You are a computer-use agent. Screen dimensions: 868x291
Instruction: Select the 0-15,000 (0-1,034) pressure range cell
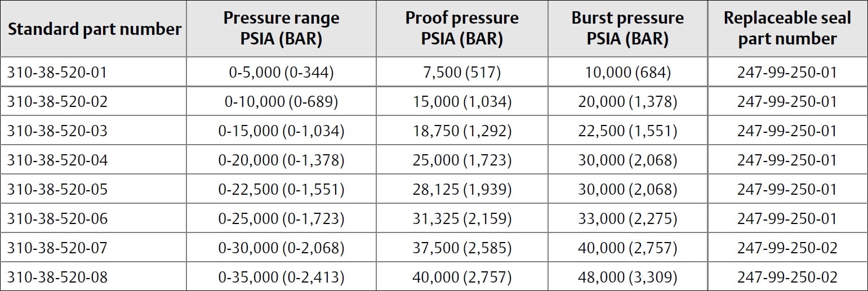click(281, 131)
